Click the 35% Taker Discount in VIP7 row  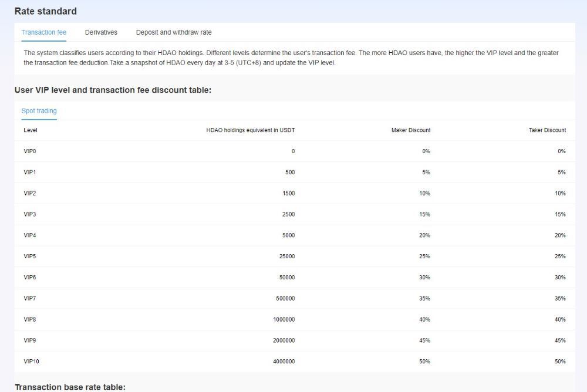(x=560, y=298)
